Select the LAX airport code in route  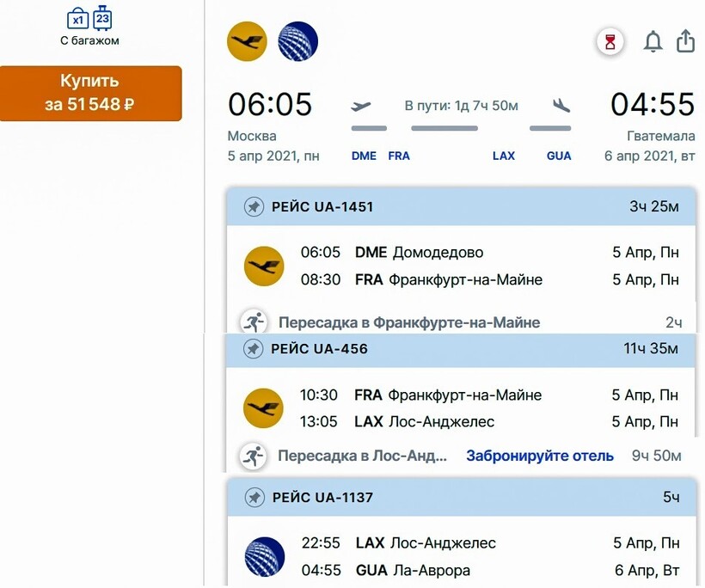pyautogui.click(x=503, y=156)
